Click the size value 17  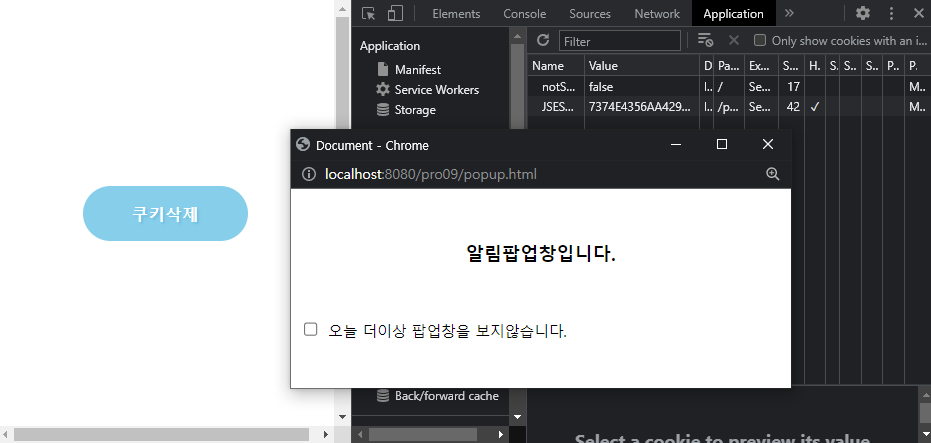coord(793,87)
